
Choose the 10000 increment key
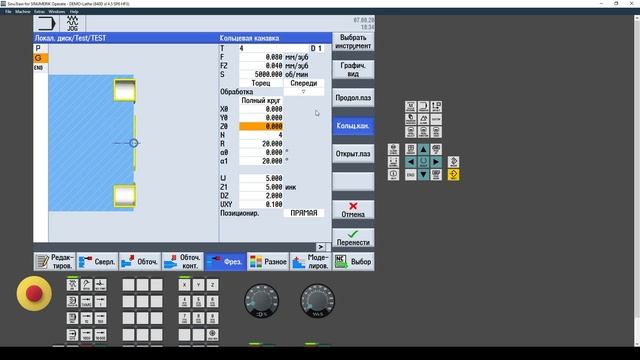click(100, 335)
